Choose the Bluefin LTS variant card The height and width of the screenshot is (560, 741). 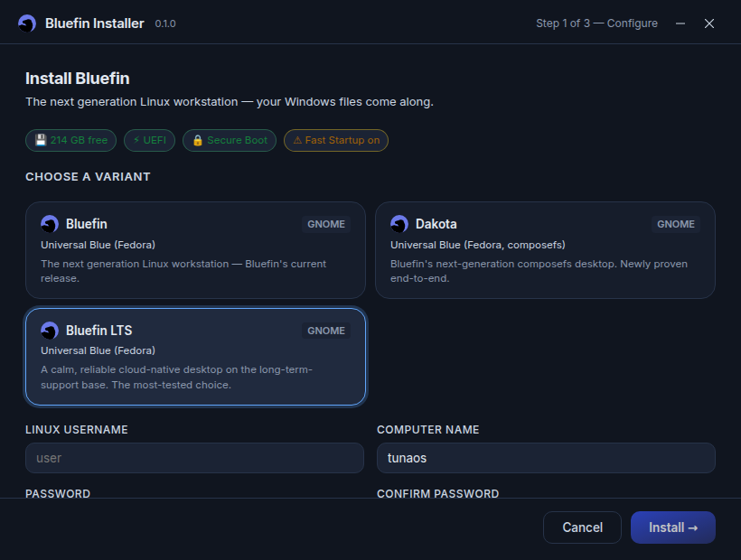(x=196, y=357)
